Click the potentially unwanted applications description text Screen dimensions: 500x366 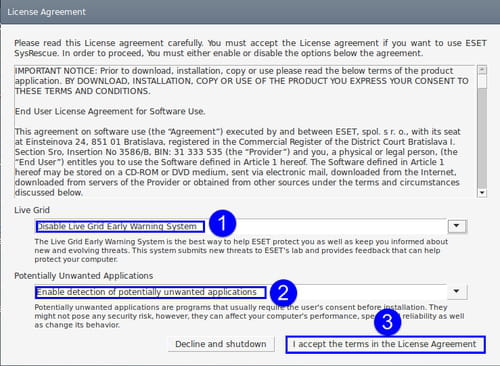click(x=249, y=316)
